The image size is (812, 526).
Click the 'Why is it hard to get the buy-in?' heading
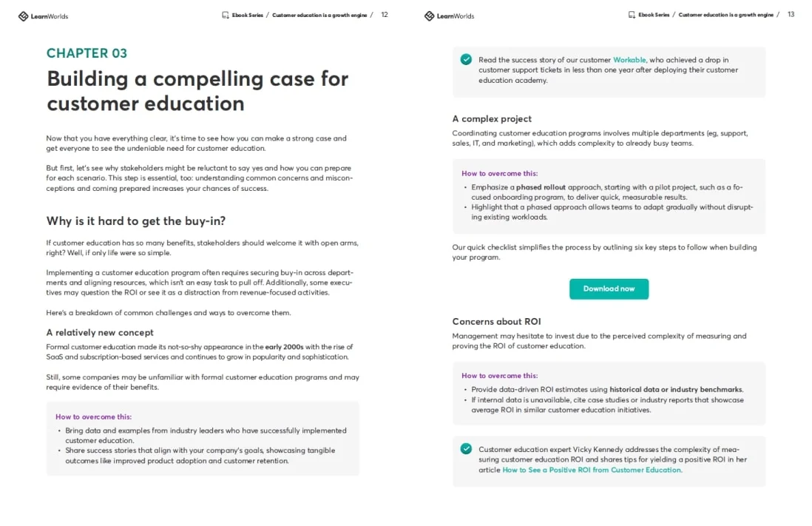pyautogui.click(x=136, y=220)
